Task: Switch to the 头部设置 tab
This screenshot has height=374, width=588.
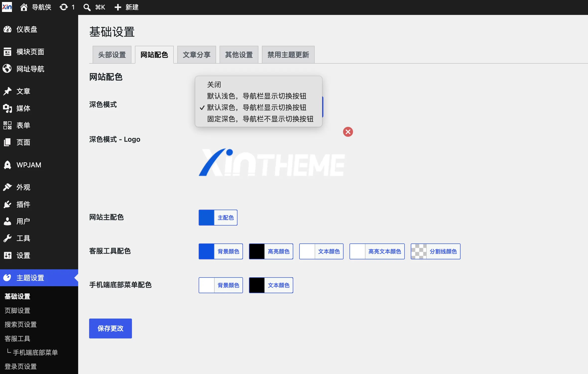Action: point(112,55)
